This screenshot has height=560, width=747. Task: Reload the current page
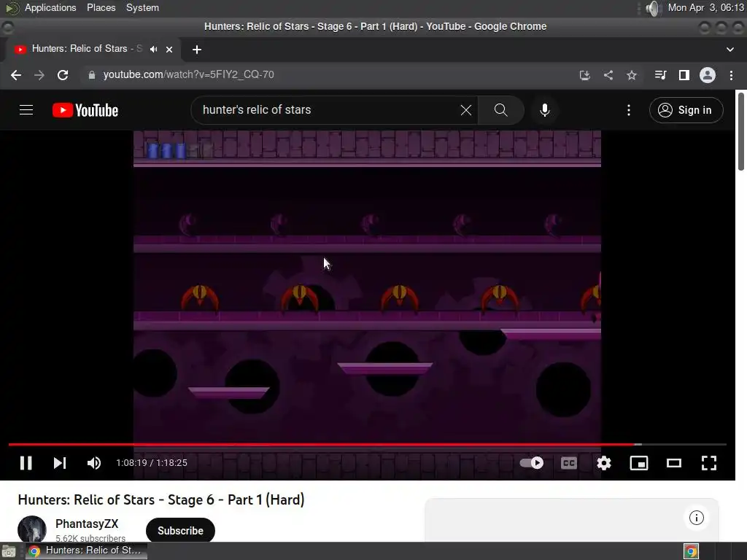point(63,75)
